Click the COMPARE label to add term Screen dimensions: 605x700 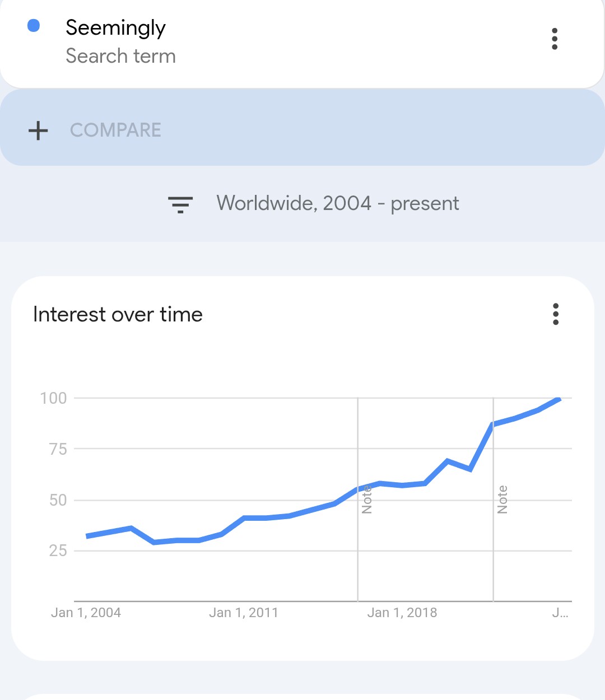click(x=115, y=130)
